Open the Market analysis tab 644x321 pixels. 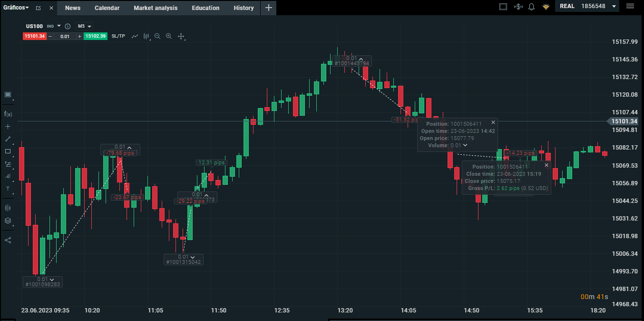[x=156, y=8]
